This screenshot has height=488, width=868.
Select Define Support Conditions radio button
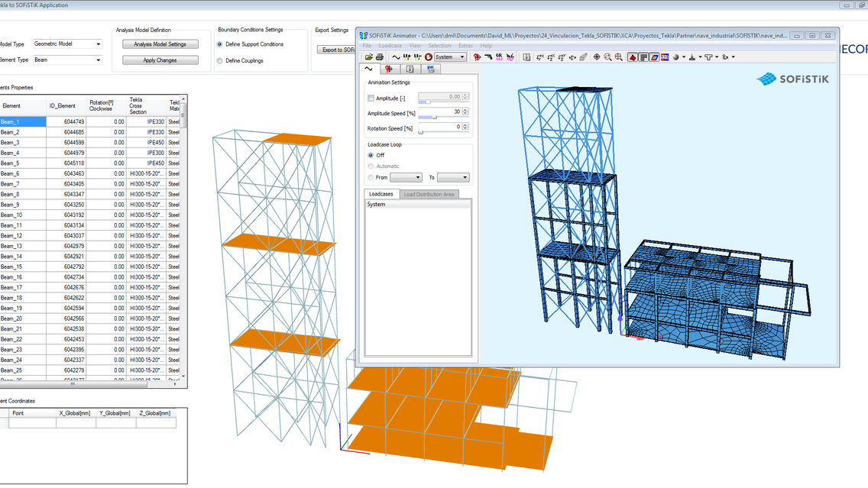pos(220,44)
